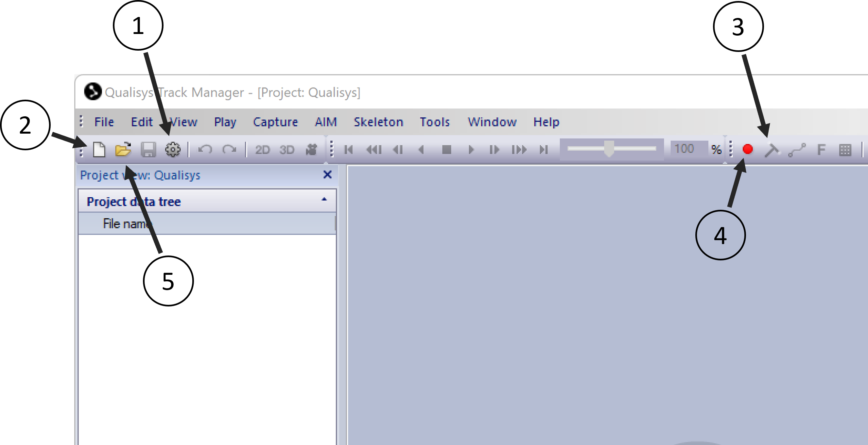This screenshot has width=868, height=445.
Task: Open the Skeleton menu
Action: point(378,122)
